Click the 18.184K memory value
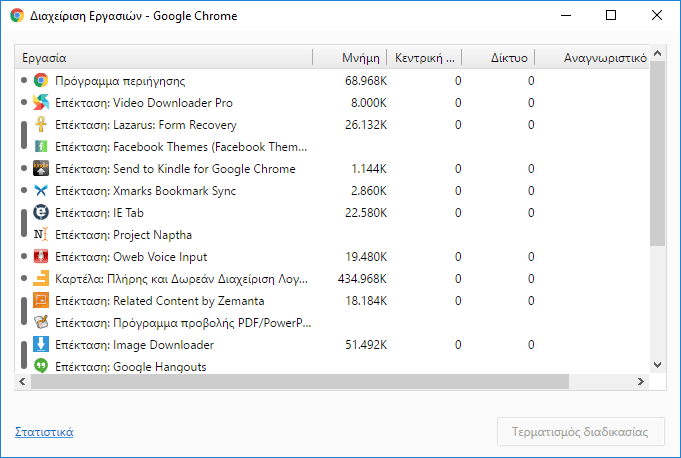 366,301
